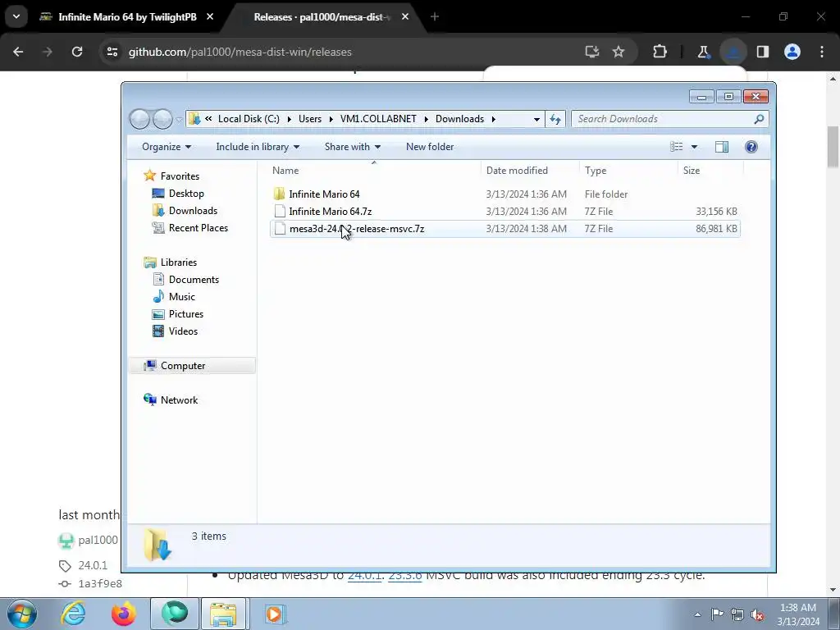
Task: Launch Firefox from taskbar
Action: click(x=124, y=614)
